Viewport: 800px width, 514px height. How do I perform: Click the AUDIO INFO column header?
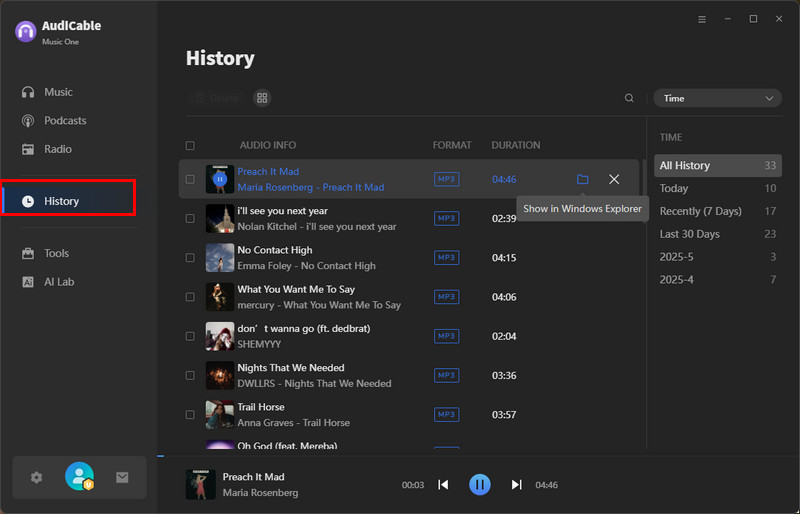[268, 145]
